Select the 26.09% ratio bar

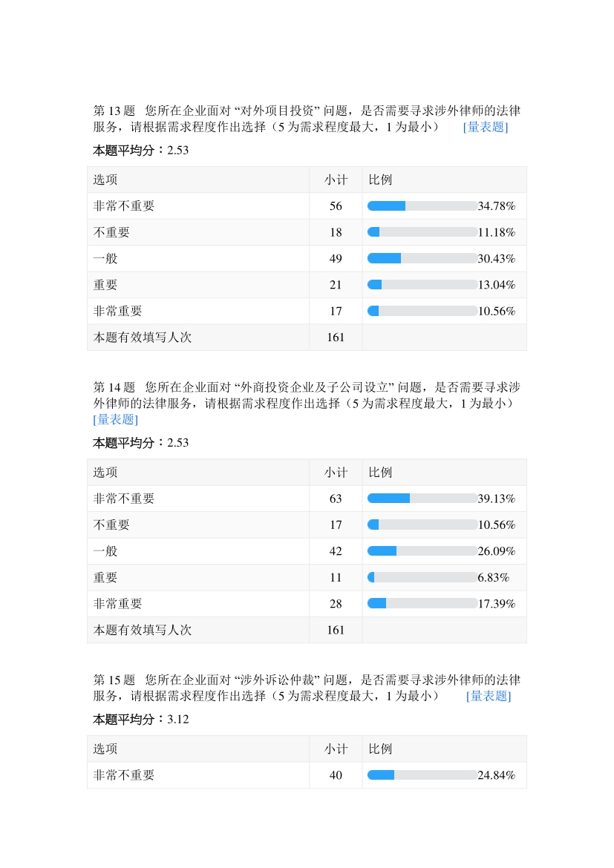422,551
